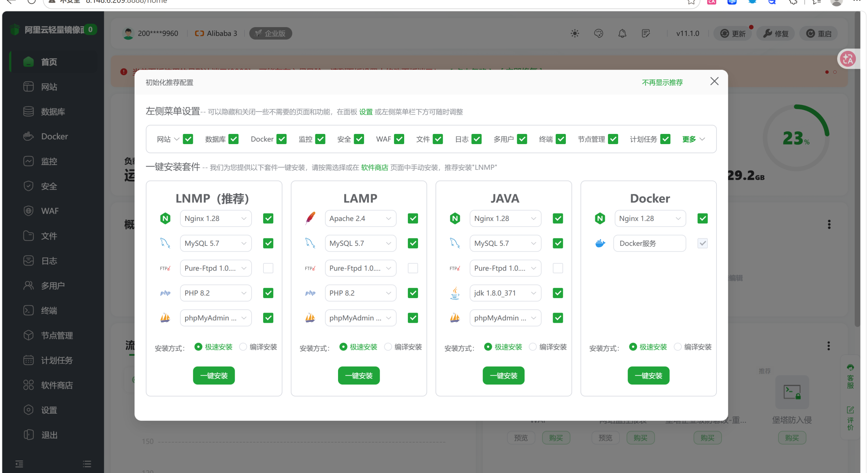Open 软件商店 in sidebar
The height and width of the screenshot is (473, 868).
pos(54,385)
